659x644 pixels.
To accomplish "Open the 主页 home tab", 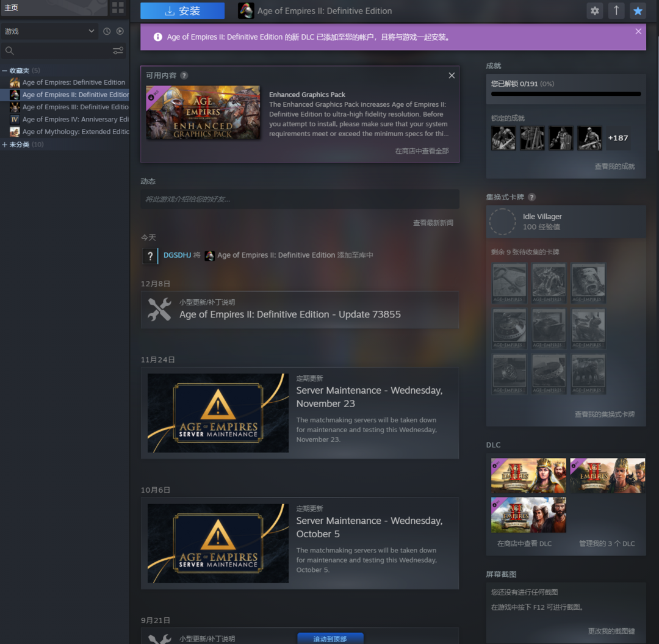I will pos(12,7).
